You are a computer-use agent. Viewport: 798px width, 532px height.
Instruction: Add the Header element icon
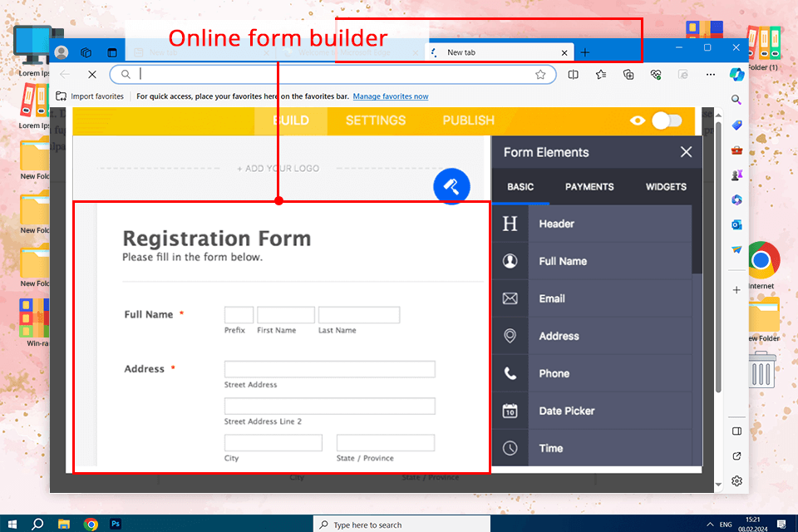[x=510, y=224]
